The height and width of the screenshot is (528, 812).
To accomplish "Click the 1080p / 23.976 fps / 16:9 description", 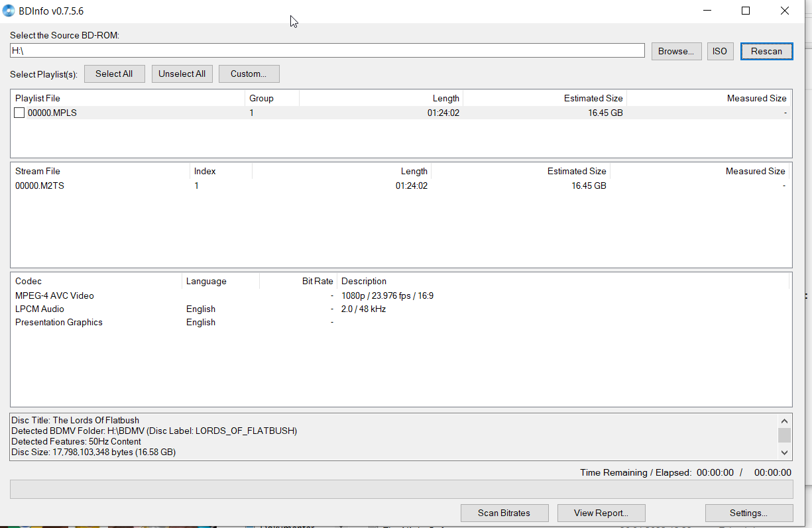I will pyautogui.click(x=388, y=295).
